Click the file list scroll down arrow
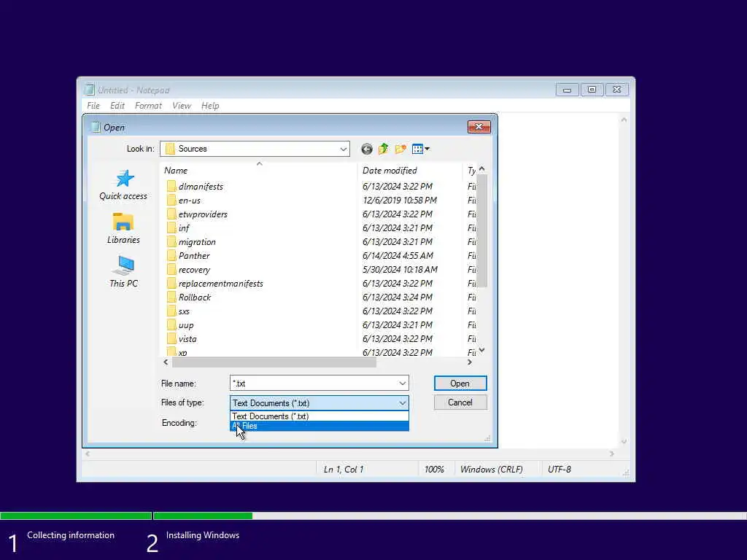This screenshot has height=560, width=747. [x=481, y=351]
